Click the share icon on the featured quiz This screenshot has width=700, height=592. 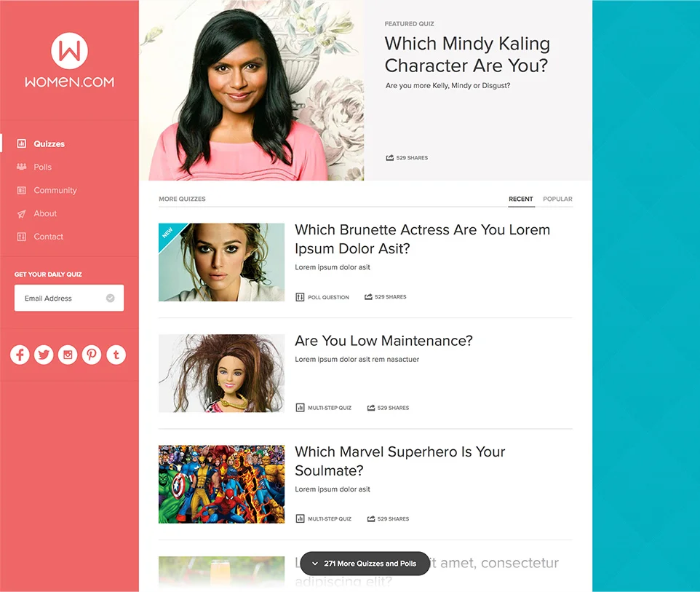point(390,158)
